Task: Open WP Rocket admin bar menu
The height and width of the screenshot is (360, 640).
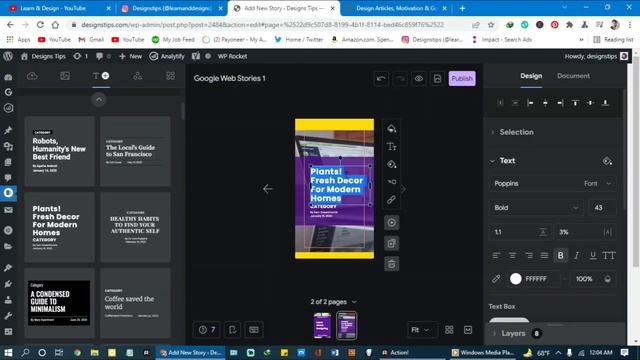Action: 232,56
